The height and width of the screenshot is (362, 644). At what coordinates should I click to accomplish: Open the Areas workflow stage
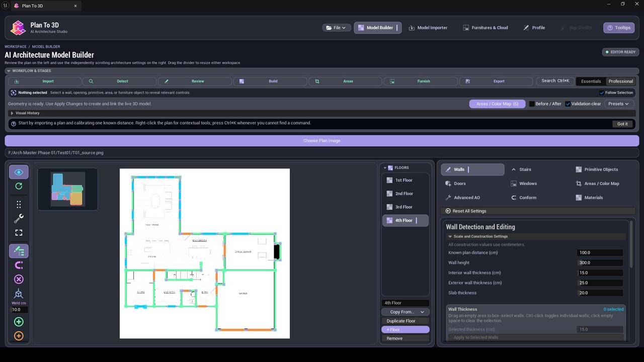pyautogui.click(x=345, y=81)
